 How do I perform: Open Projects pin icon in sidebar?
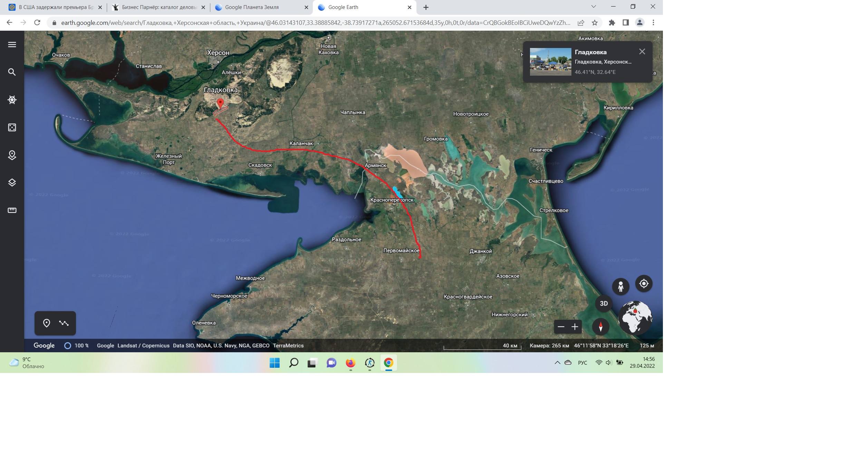(x=12, y=155)
